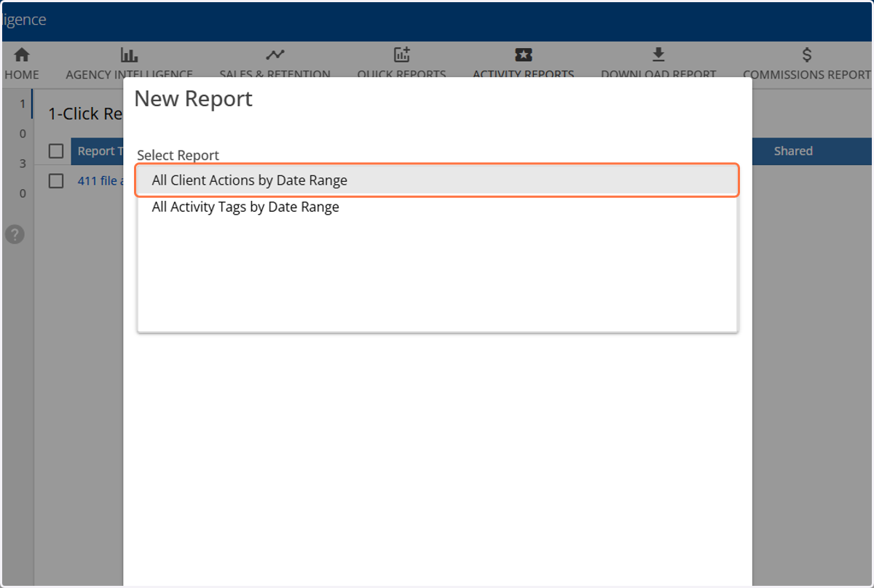
Task: Click the New Report dialog title
Action: point(194,98)
